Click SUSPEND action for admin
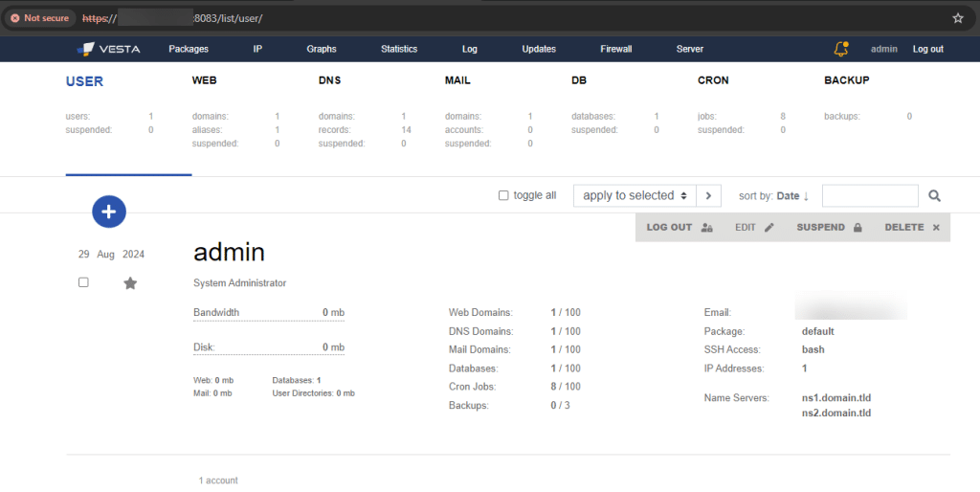 830,228
